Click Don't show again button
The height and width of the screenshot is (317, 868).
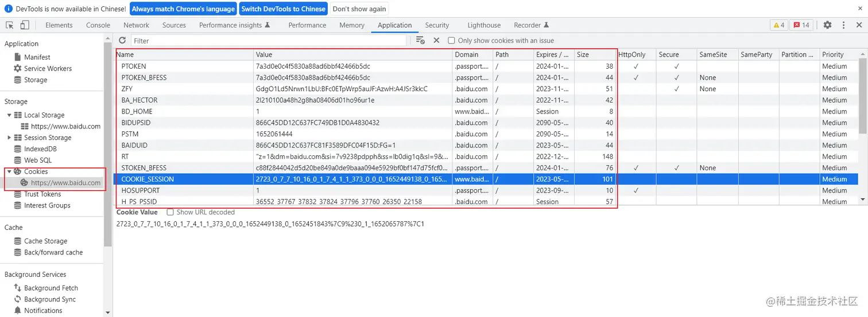click(x=359, y=9)
